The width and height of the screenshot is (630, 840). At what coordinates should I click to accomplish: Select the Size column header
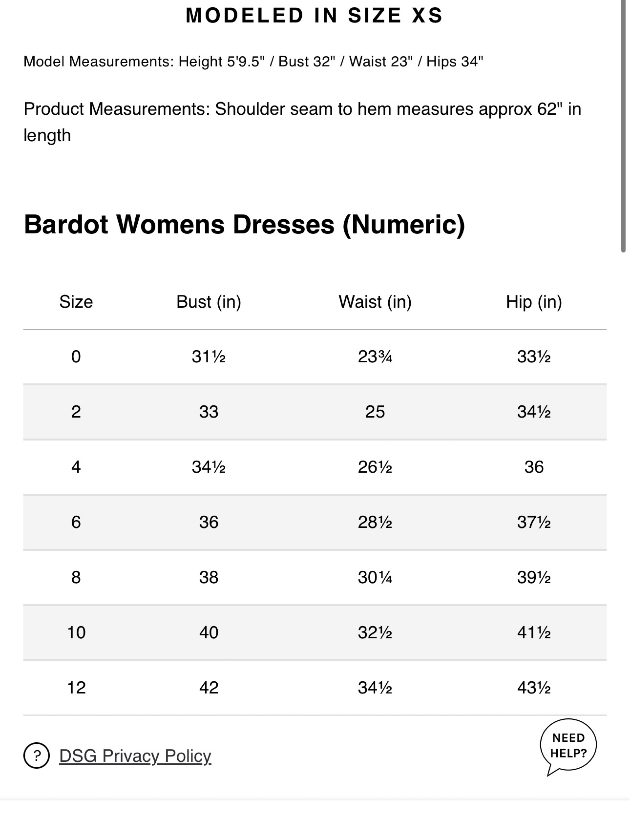coord(76,302)
